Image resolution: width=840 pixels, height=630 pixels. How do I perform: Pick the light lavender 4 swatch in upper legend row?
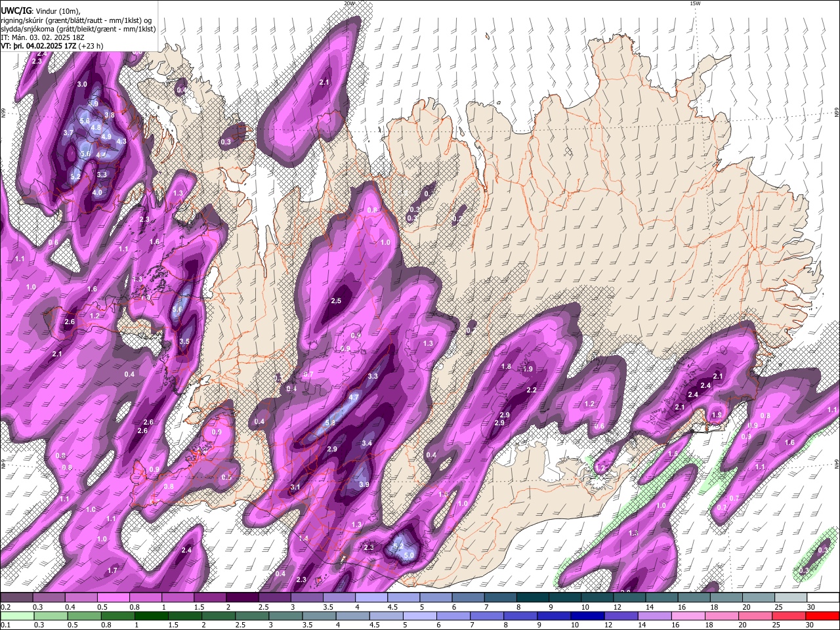click(x=371, y=598)
